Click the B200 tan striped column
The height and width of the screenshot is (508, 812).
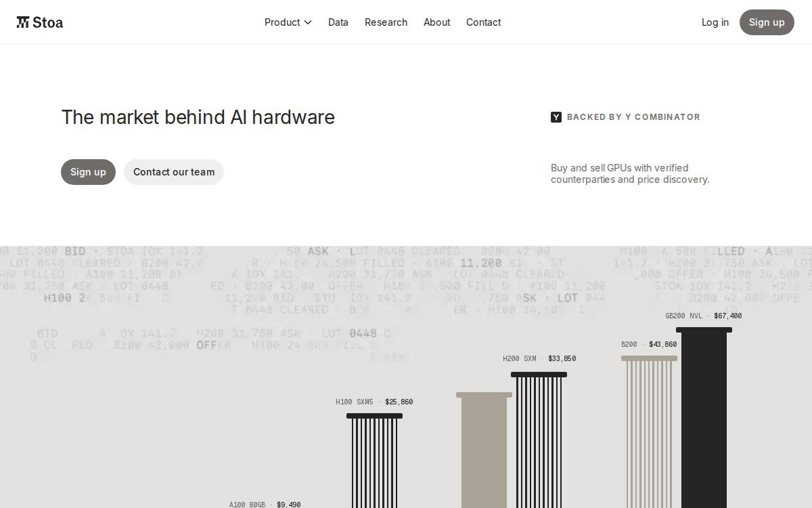649,432
